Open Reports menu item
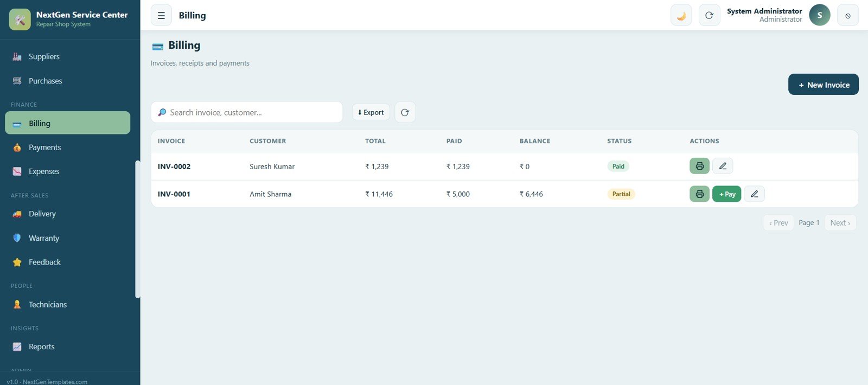 pyautogui.click(x=67, y=347)
